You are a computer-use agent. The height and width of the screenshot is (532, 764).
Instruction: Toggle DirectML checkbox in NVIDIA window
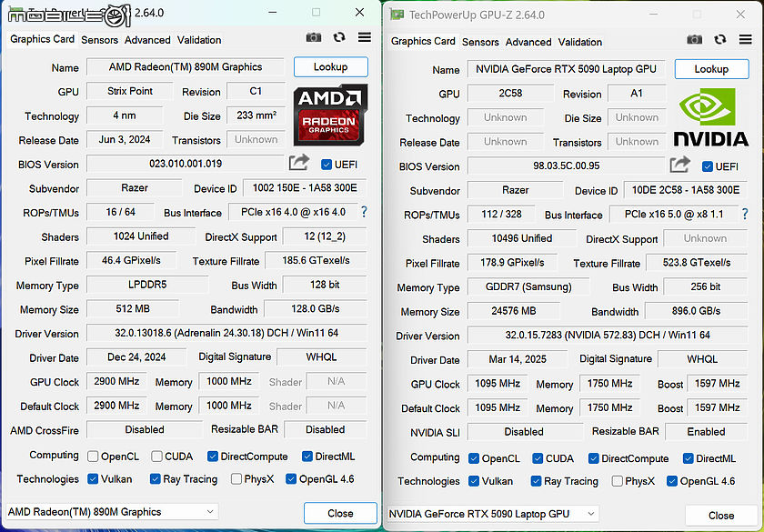pos(688,458)
